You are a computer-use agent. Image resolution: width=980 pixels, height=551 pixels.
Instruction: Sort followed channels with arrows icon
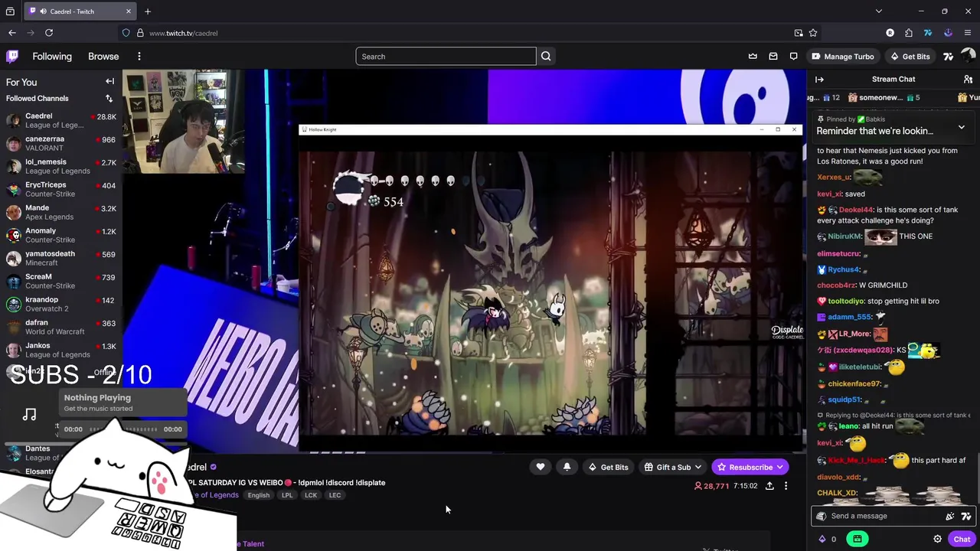[x=109, y=98]
